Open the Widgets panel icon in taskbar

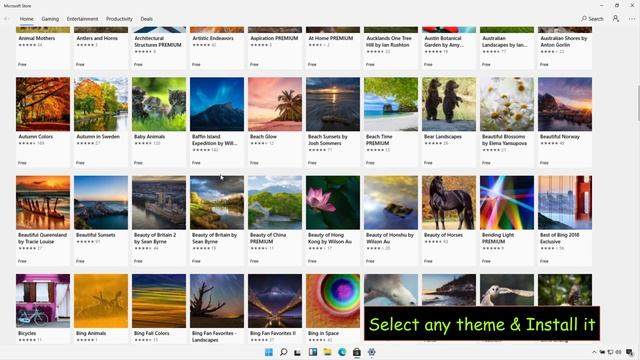[x=313, y=352]
